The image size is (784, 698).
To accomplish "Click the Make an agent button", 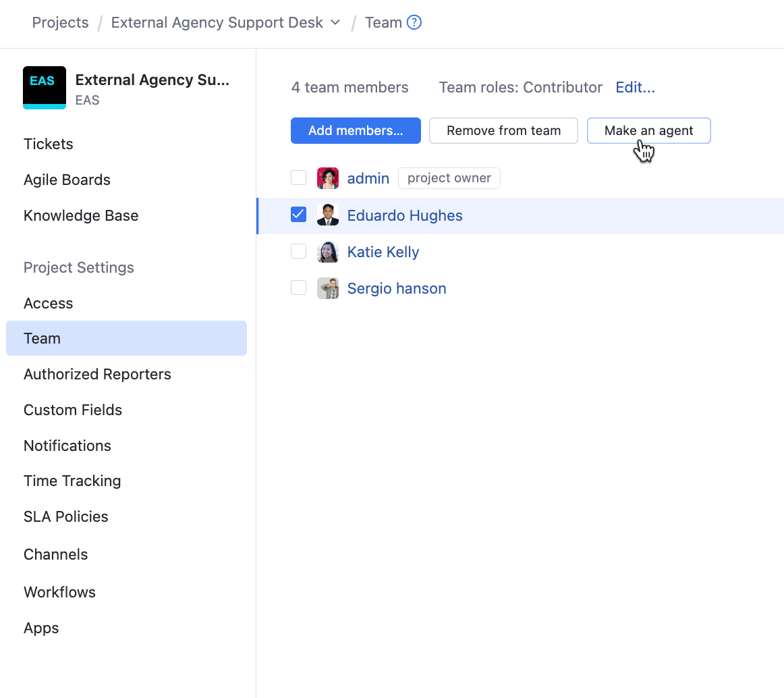I will (648, 130).
